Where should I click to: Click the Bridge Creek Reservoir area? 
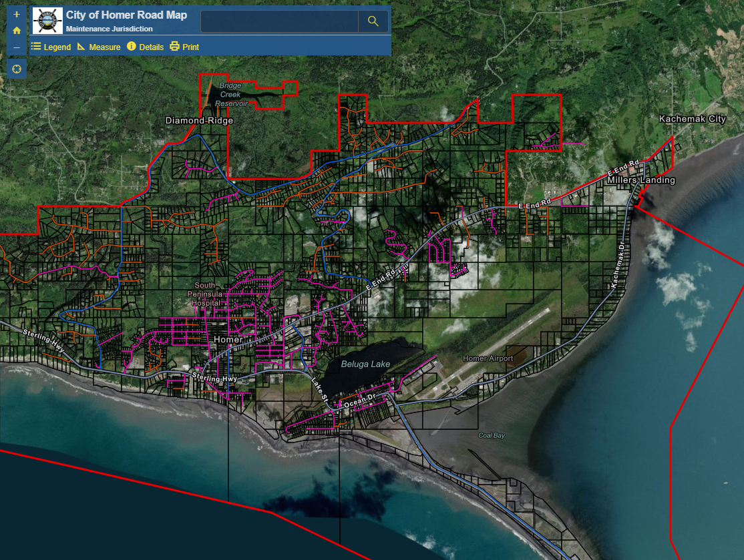[x=232, y=95]
